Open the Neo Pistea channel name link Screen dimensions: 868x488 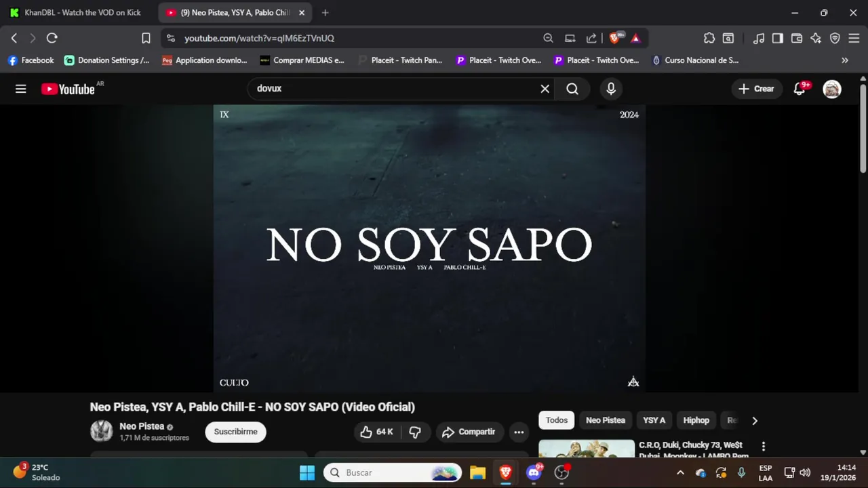tap(142, 426)
